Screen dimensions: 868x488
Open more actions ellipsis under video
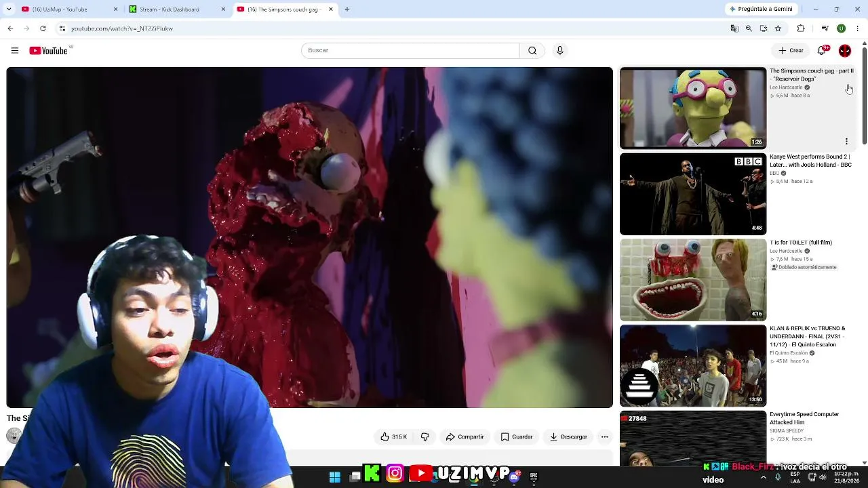pyautogui.click(x=605, y=437)
